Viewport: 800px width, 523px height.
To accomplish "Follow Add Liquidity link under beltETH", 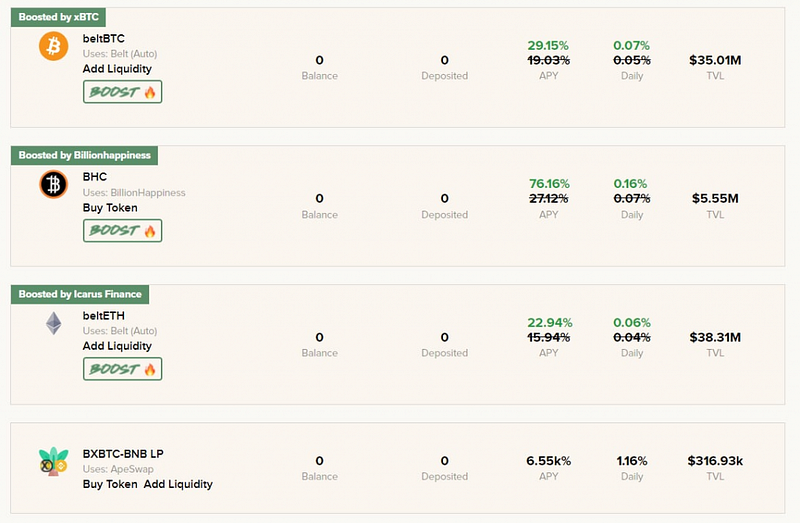I will point(117,346).
